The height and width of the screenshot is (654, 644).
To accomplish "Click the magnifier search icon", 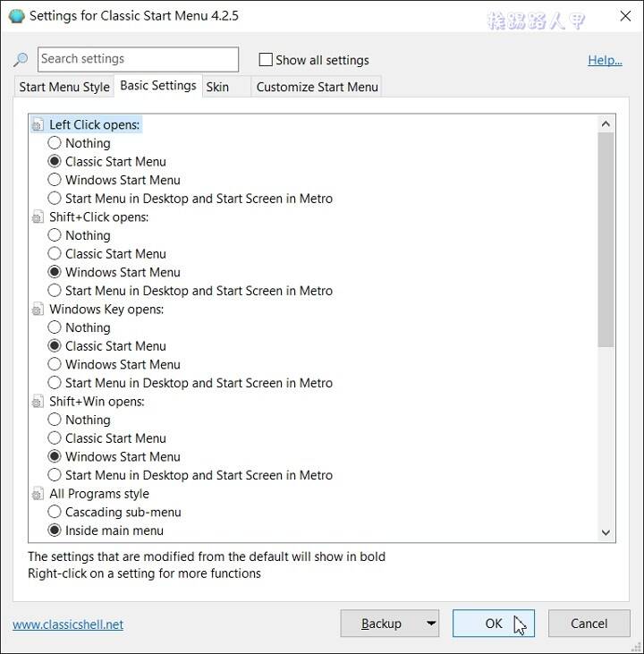I will [21, 60].
